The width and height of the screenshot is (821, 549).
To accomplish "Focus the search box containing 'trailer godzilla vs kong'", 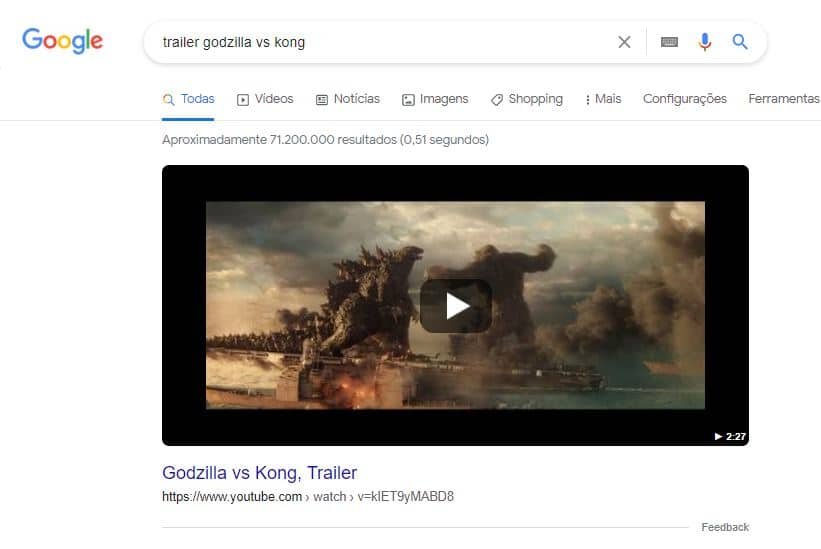I will click(380, 42).
